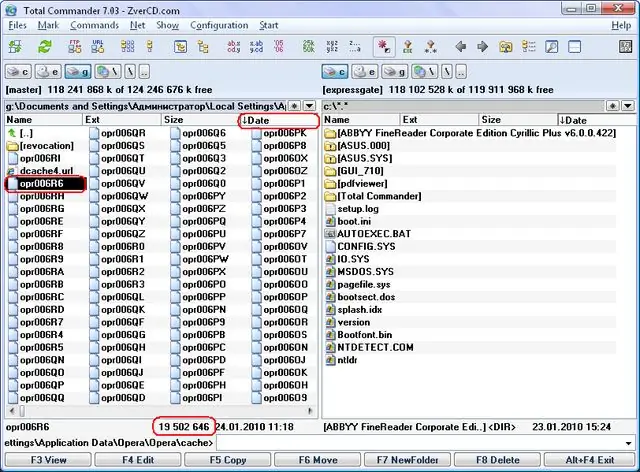Sort by extension using x.ab y.cd icon
This screenshot has width=640, height=472.
pos(256,47)
